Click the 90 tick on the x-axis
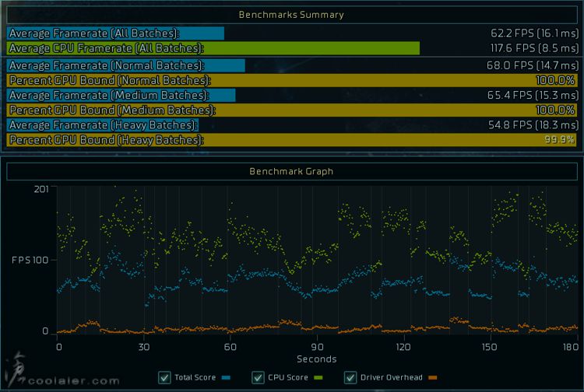The width and height of the screenshot is (584, 392). (x=317, y=347)
